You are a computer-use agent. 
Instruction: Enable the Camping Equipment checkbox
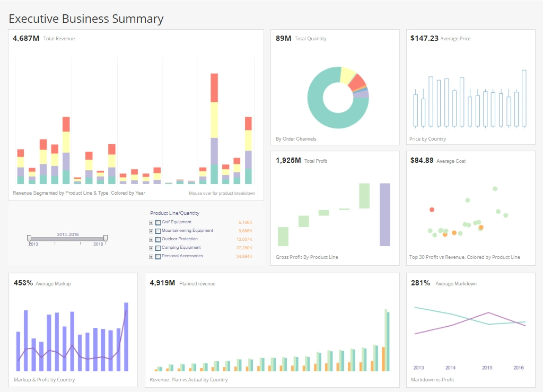coord(159,247)
